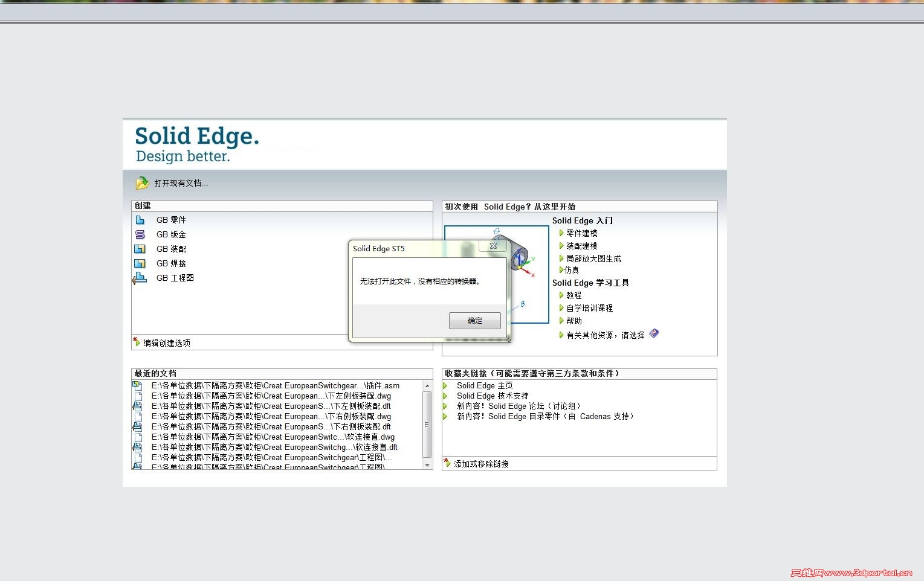Viewport: 924px width, 581px height.
Task: Click the recent documents scrollbar thumb
Action: coord(427,425)
